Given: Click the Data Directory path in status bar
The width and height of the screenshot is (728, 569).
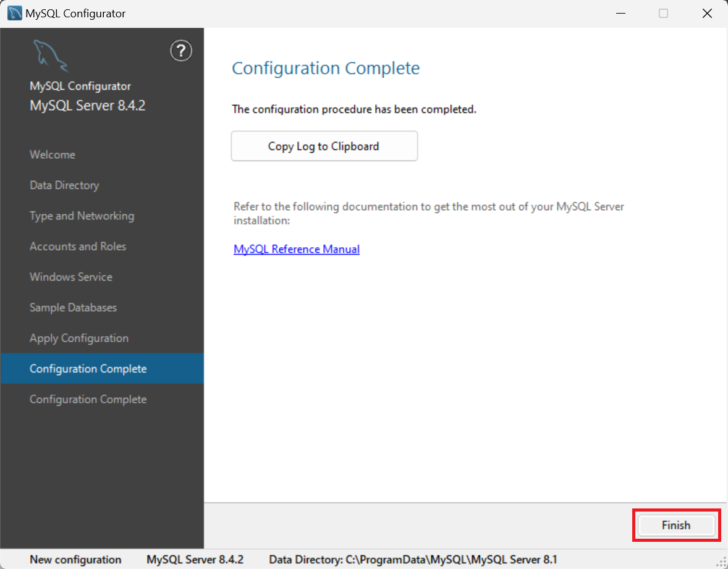Looking at the screenshot, I should point(413,560).
